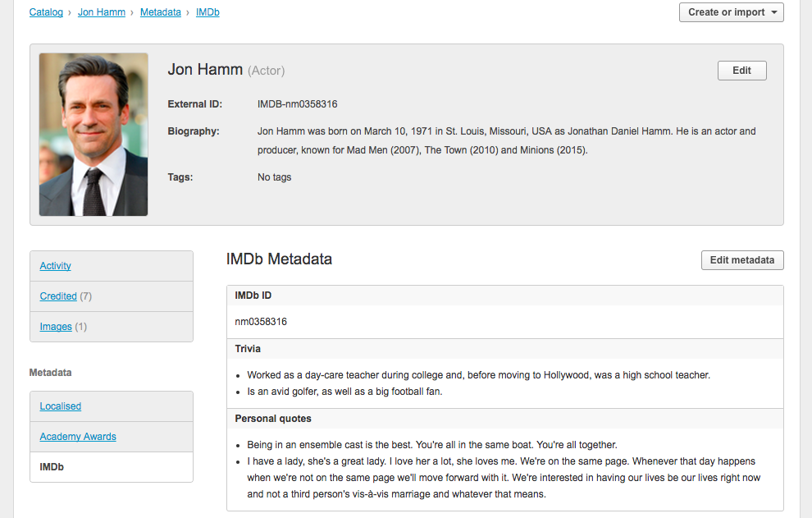The image size is (812, 518).
Task: Click the Tags label
Action: 180,177
